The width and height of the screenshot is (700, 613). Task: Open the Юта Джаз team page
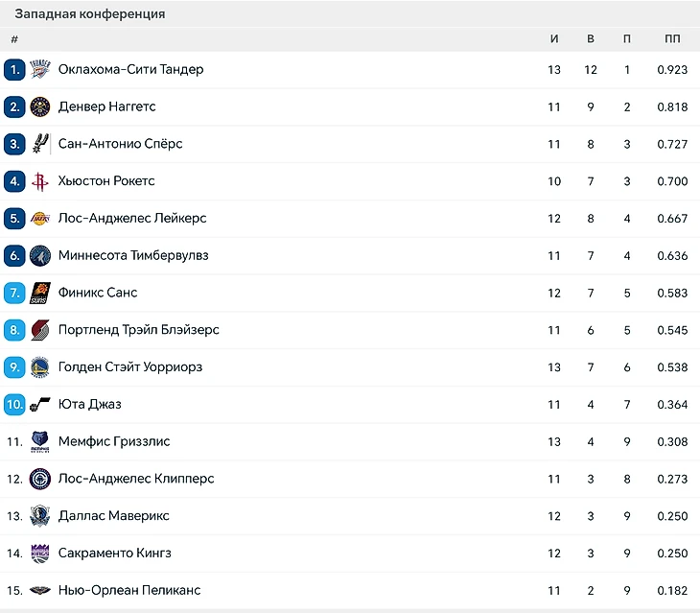click(89, 405)
